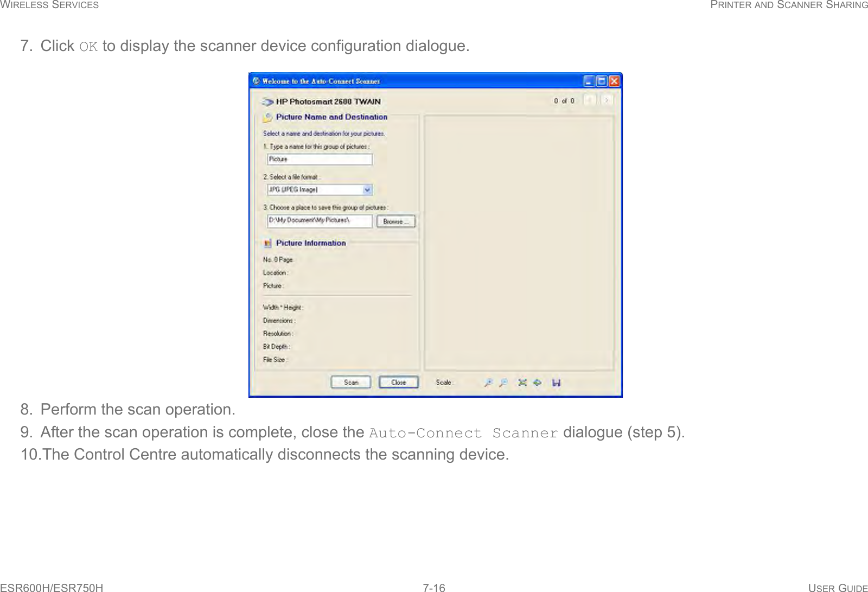The width and height of the screenshot is (868, 592).
Task: Click the Picture Name and Destination icon
Action: click(267, 117)
